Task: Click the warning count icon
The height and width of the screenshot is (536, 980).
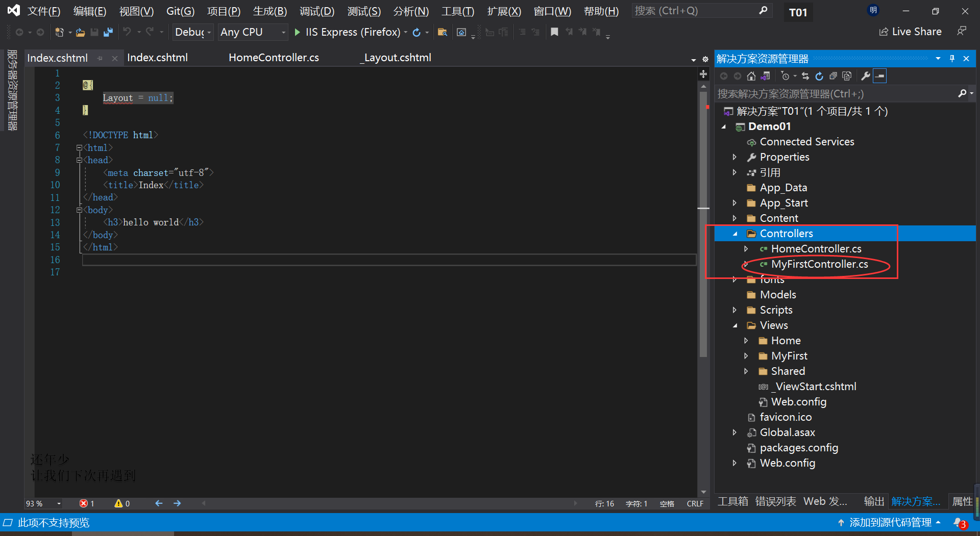Action: coord(118,503)
